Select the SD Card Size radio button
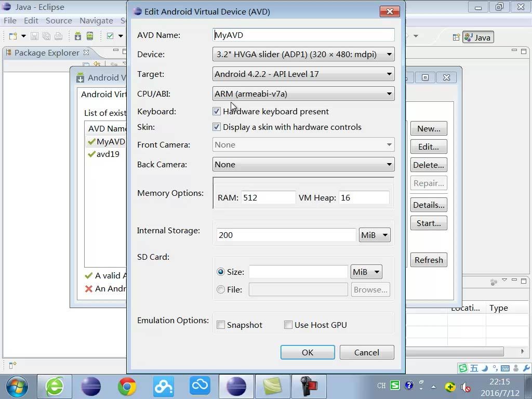 (x=221, y=272)
